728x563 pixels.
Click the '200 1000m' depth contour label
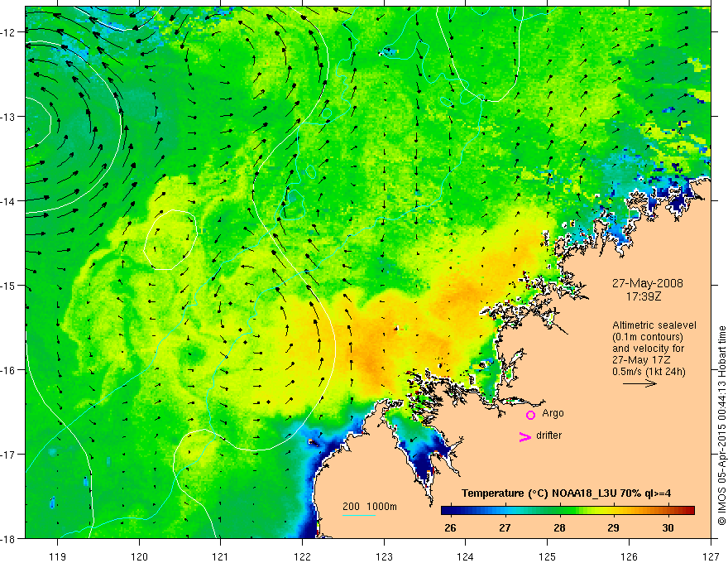click(370, 507)
